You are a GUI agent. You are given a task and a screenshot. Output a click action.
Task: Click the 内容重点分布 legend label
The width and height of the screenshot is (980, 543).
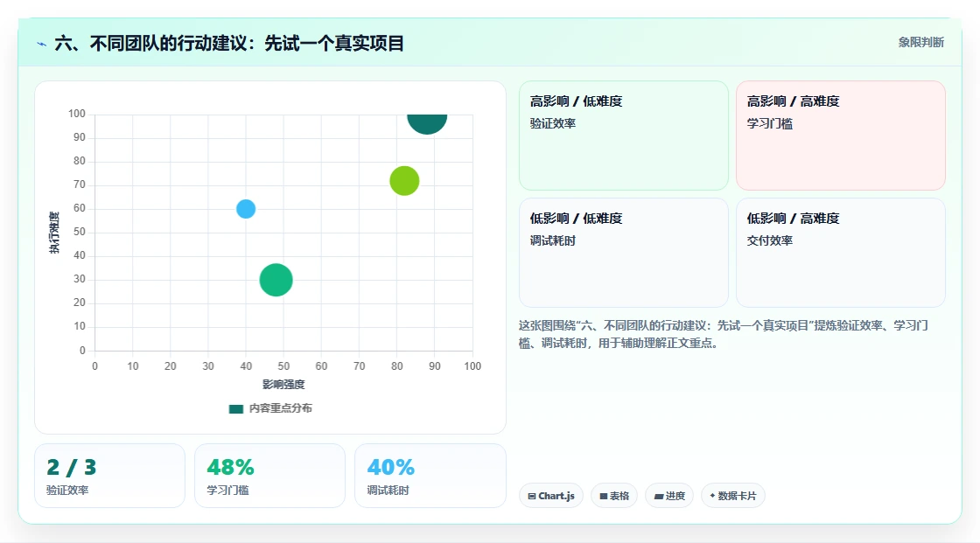coord(281,408)
